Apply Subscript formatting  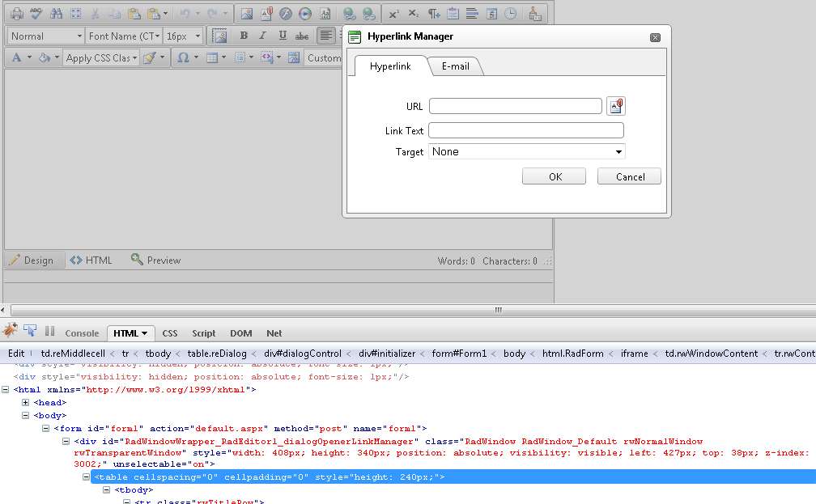[413, 14]
